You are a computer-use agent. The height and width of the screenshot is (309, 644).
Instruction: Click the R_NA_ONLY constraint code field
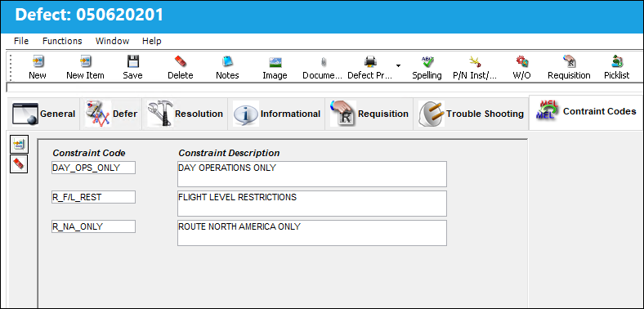tap(93, 226)
